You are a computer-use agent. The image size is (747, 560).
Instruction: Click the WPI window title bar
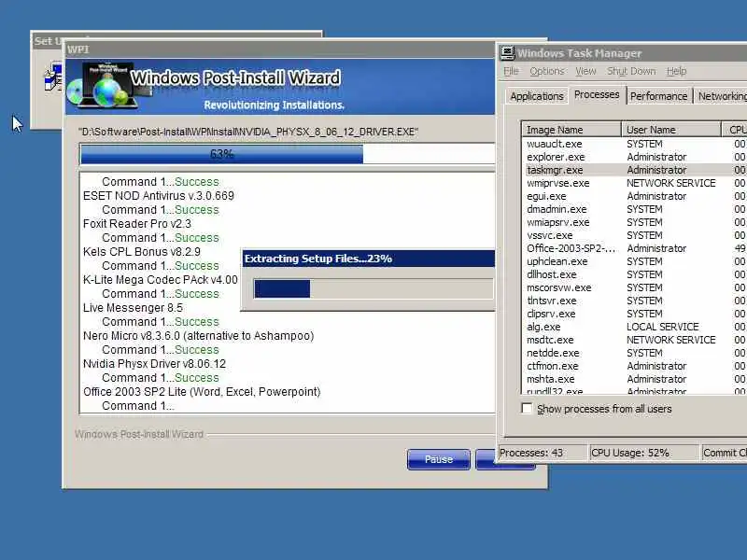click(x=280, y=49)
